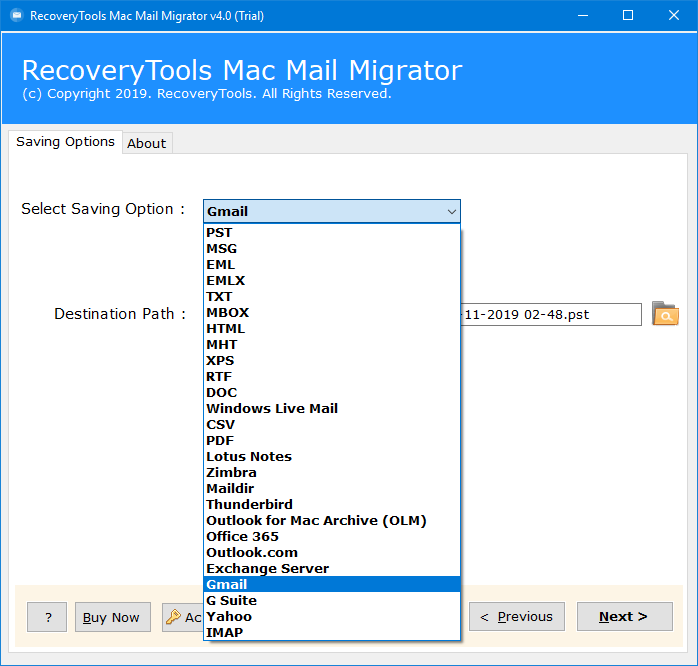The height and width of the screenshot is (666, 698).
Task: Select EML format in dropdown list
Action: tap(332, 264)
